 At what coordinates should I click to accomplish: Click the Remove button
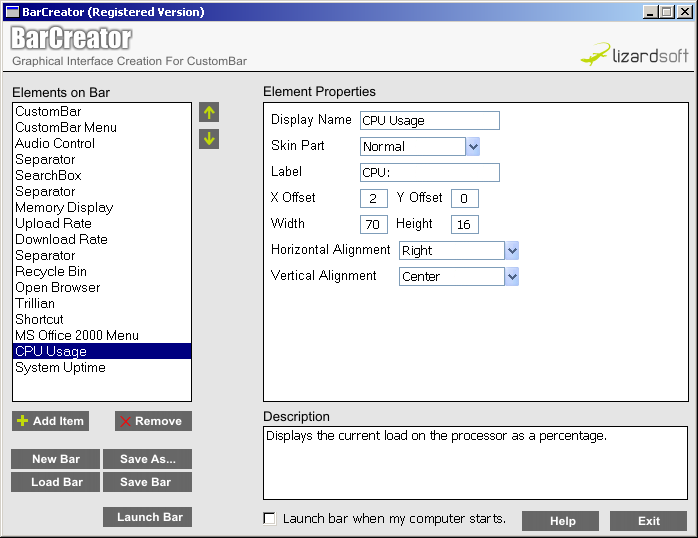click(153, 421)
